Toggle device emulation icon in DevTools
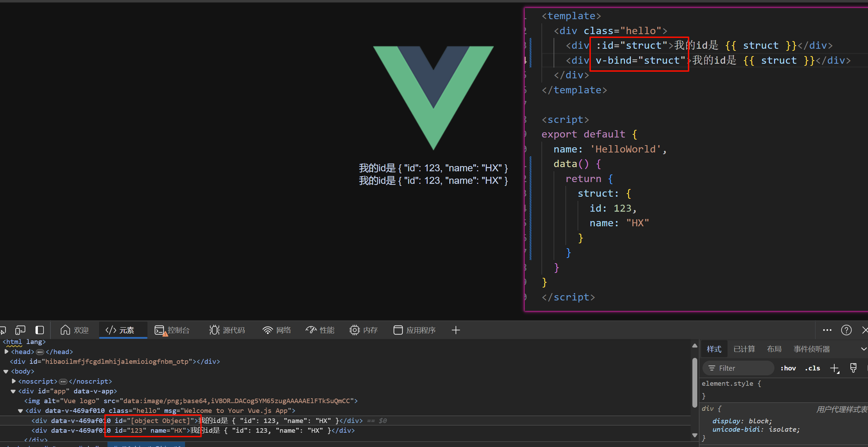The width and height of the screenshot is (868, 447). coord(20,330)
